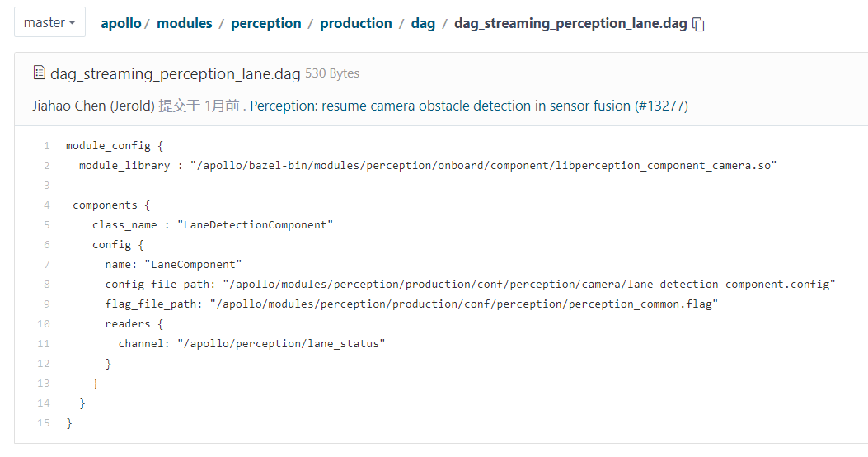Screen dimensions: 868x457
Task: Open the master branch dropdown
Action: click(49, 22)
